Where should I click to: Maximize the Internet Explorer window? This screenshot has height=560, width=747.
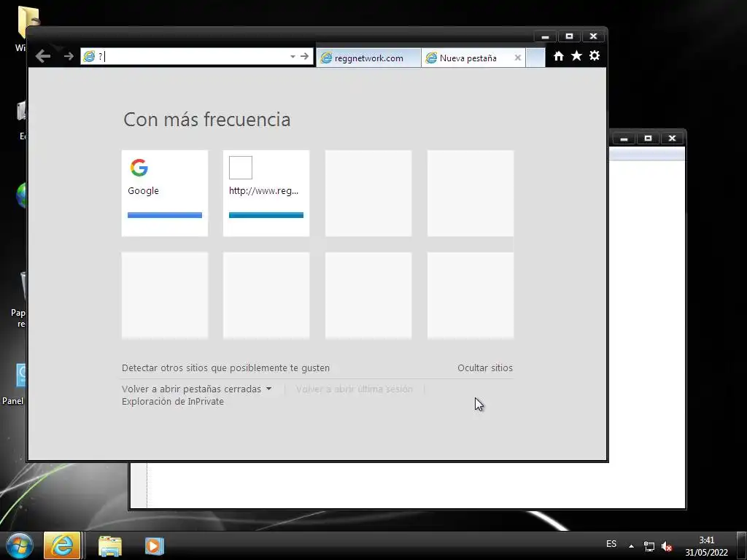569,36
